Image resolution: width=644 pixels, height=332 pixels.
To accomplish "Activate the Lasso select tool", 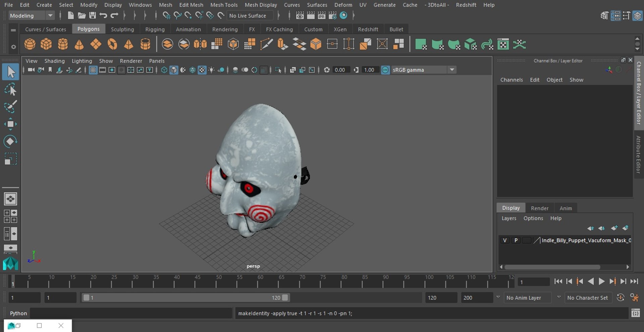I will pyautogui.click(x=10, y=90).
